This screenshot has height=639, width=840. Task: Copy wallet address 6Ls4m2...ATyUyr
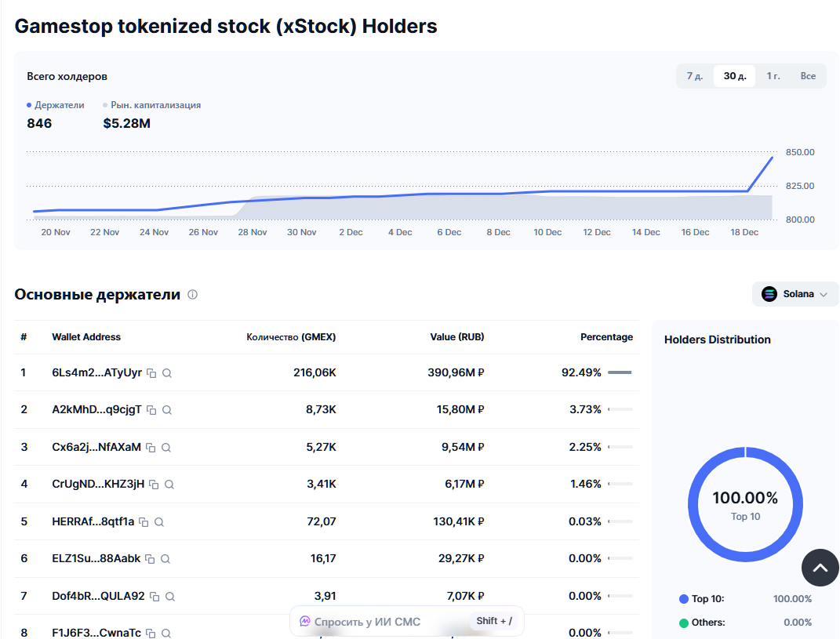(152, 373)
